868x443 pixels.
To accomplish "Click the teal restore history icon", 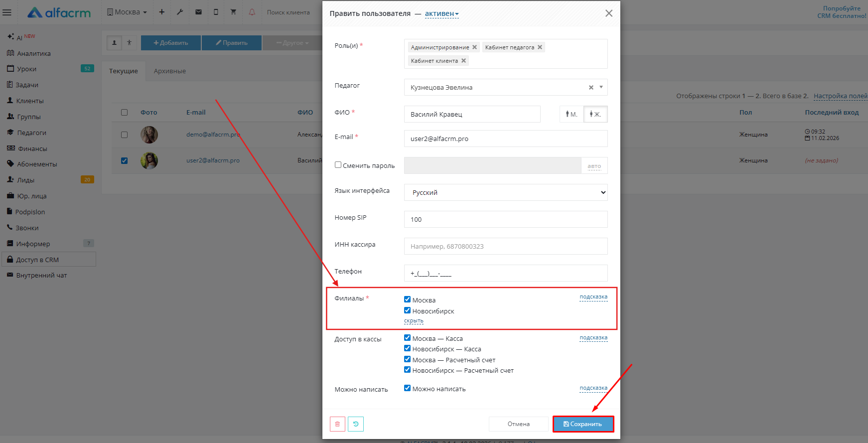I will click(x=356, y=424).
